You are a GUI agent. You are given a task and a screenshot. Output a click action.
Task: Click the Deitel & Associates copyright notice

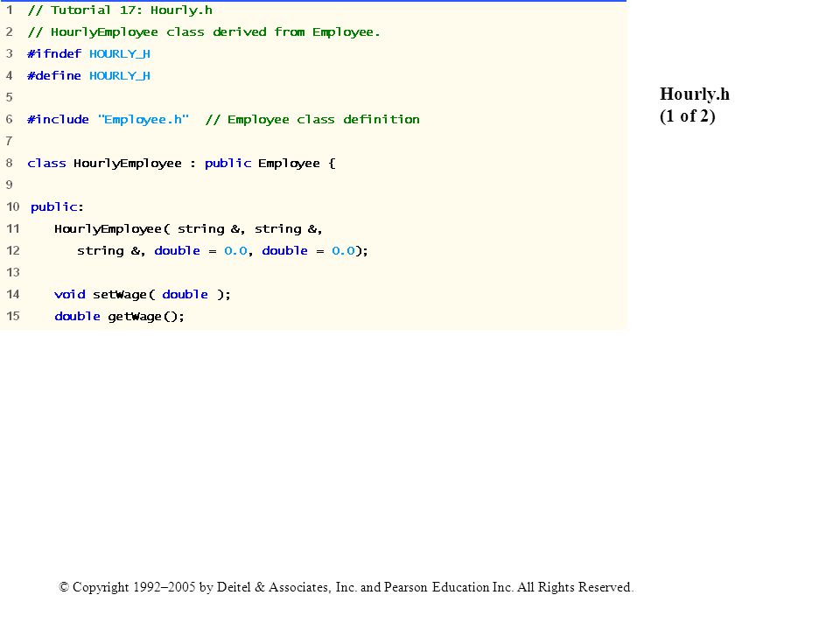346,587
